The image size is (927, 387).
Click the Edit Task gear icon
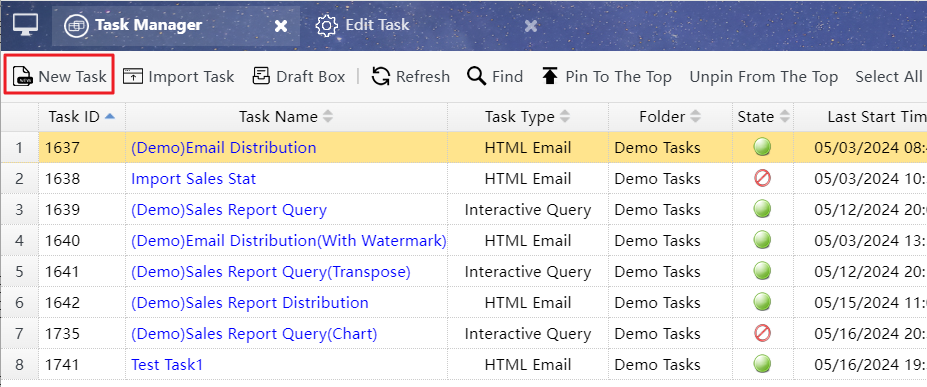[326, 25]
